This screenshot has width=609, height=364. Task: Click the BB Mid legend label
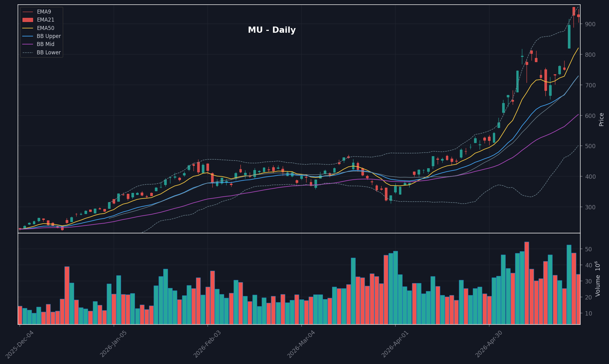pos(45,44)
